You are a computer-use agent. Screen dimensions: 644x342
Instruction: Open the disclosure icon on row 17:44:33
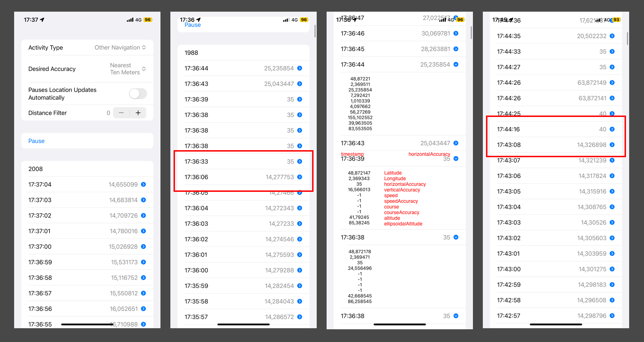pyautogui.click(x=612, y=52)
